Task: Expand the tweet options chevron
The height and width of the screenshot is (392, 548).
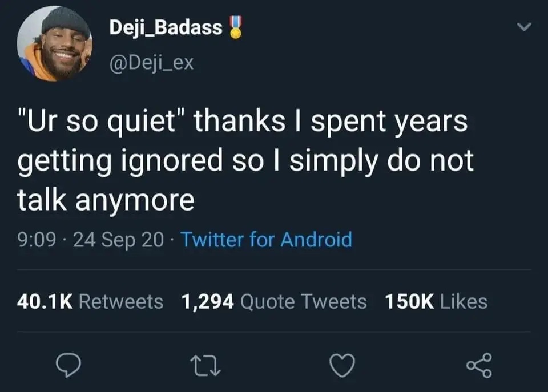Action: click(x=524, y=27)
